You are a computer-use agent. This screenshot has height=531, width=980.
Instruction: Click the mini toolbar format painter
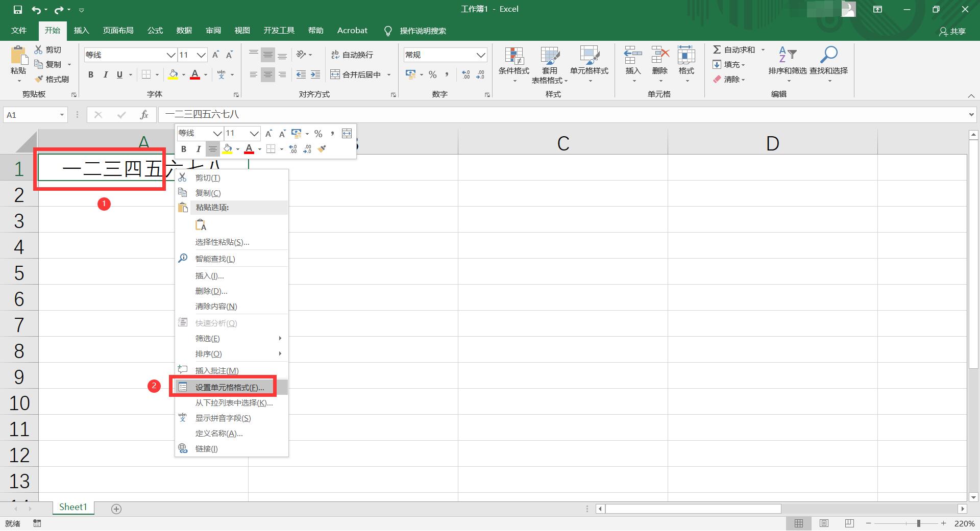322,149
